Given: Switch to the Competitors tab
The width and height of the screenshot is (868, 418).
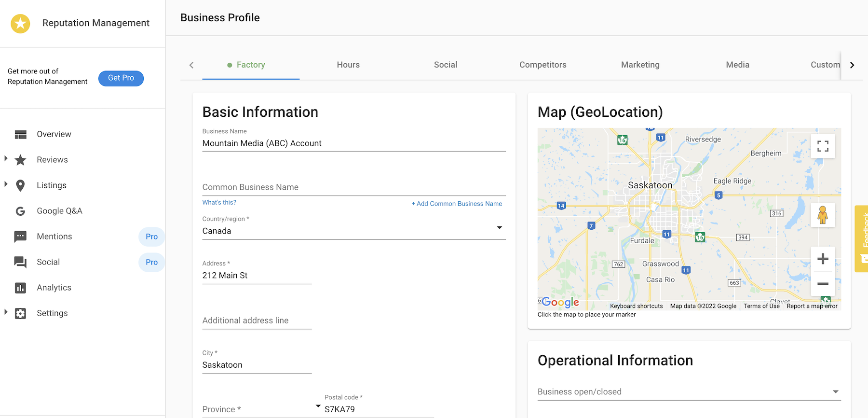Looking at the screenshot, I should coord(542,65).
